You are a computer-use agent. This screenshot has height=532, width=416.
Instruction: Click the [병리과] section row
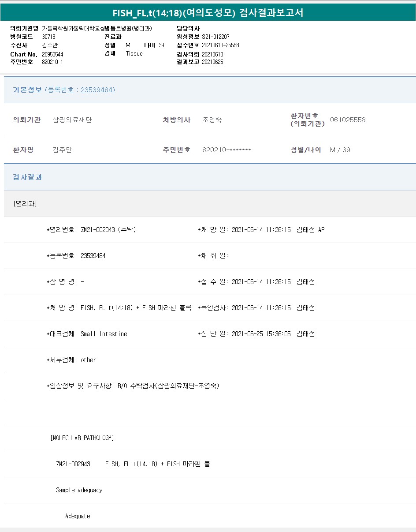click(x=25, y=203)
